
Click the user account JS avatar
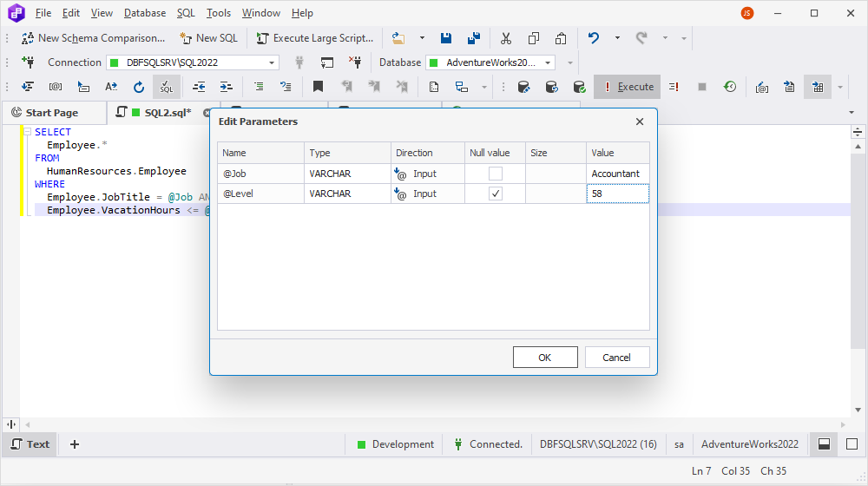pyautogui.click(x=747, y=13)
